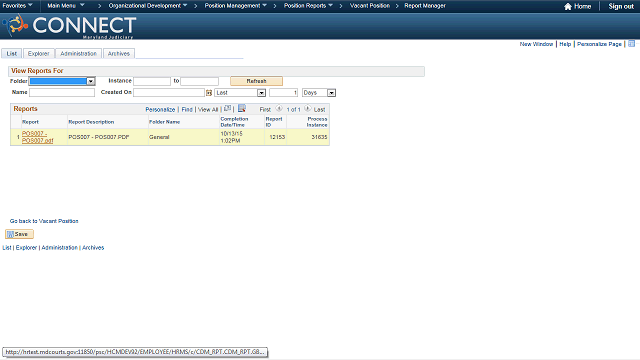Open the calendar picker for Created On
This screenshot has width=640, height=360.
(x=209, y=93)
